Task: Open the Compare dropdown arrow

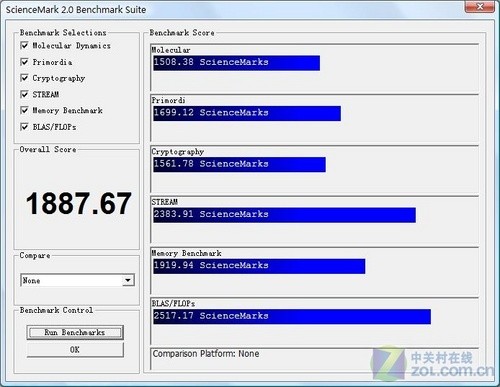Action: (128, 280)
